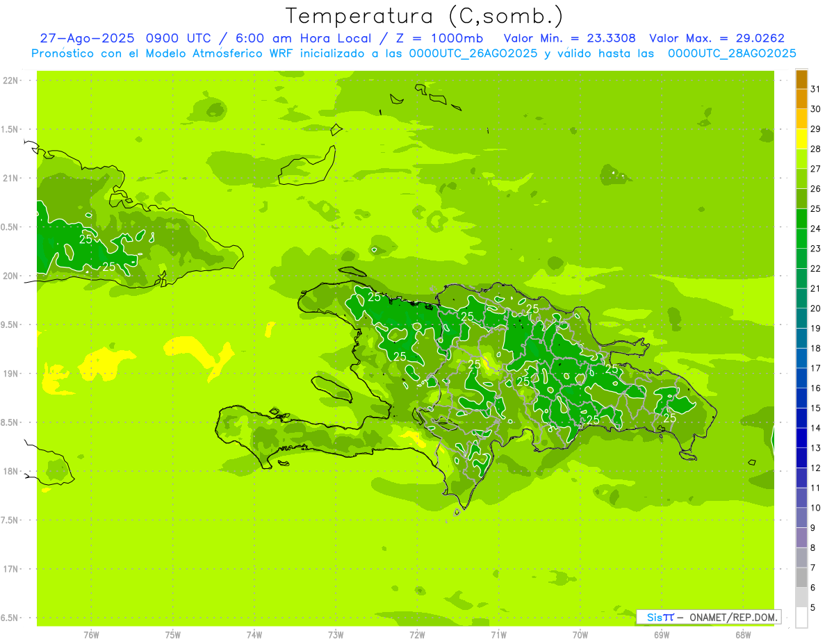Click the longitude axis label "69W"
This screenshot has width=834, height=644.
pyautogui.click(x=662, y=635)
